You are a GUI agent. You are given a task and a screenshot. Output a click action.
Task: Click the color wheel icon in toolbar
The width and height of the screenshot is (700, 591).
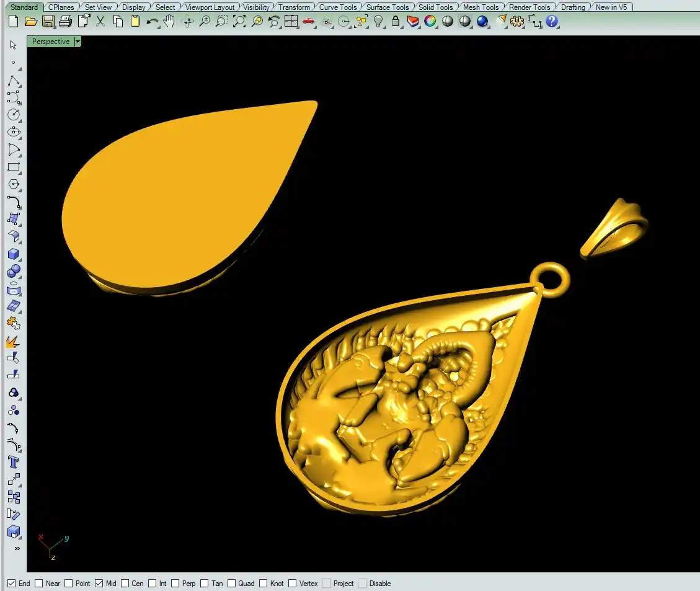[x=430, y=22]
